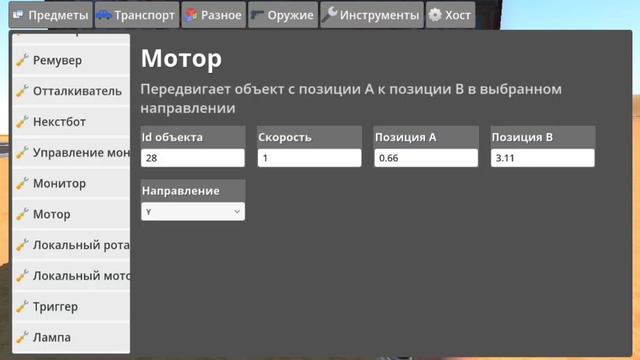Screen dimensions: 640x360
Task: Open the Хост settings tab
Action: pyautogui.click(x=451, y=15)
